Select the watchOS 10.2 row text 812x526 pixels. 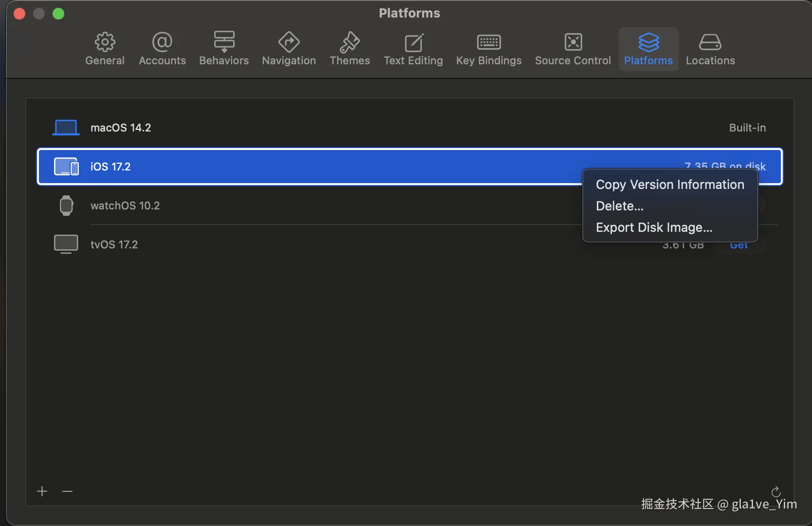click(125, 206)
